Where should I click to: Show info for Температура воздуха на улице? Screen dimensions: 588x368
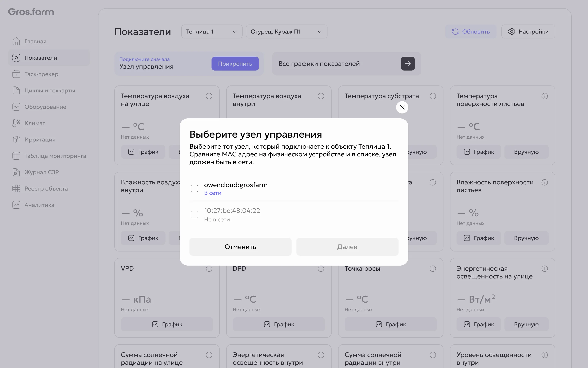209,96
